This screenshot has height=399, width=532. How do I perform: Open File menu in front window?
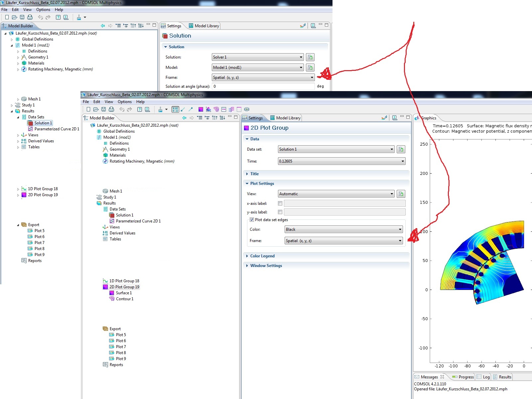[86, 102]
